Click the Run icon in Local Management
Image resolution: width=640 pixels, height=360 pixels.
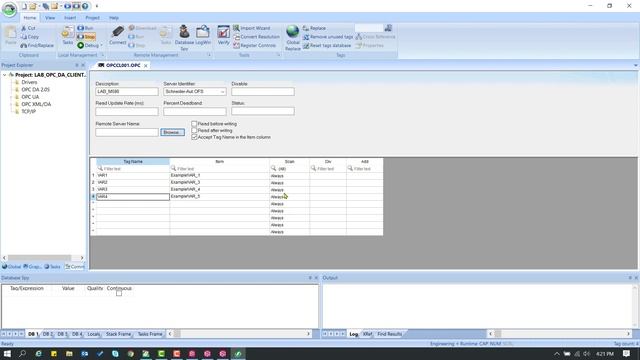81,28
